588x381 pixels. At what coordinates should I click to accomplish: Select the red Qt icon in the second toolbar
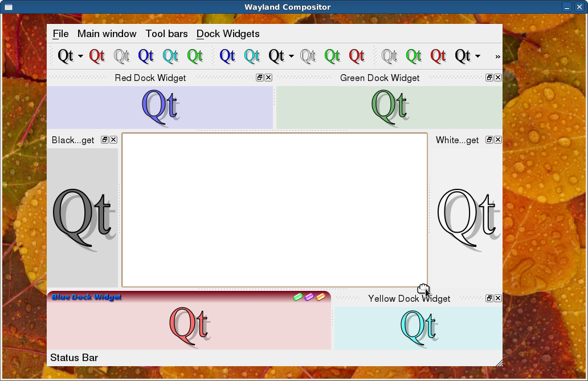coord(357,56)
